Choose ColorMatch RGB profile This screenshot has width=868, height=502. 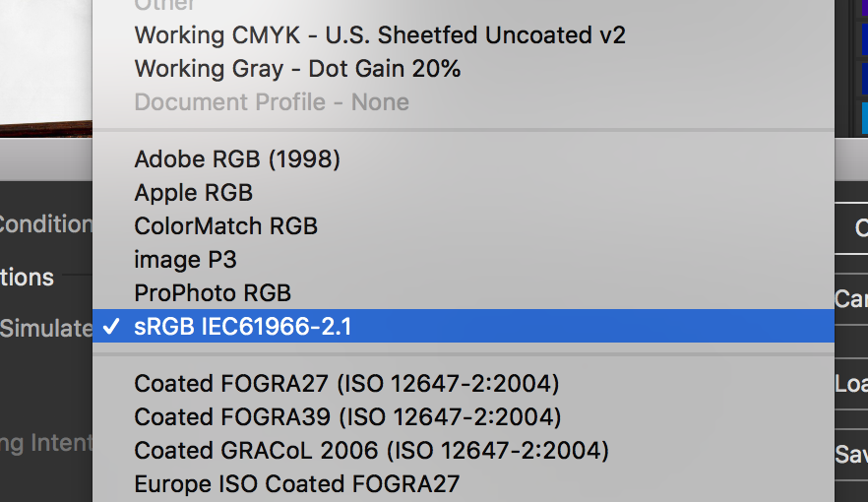(x=226, y=225)
